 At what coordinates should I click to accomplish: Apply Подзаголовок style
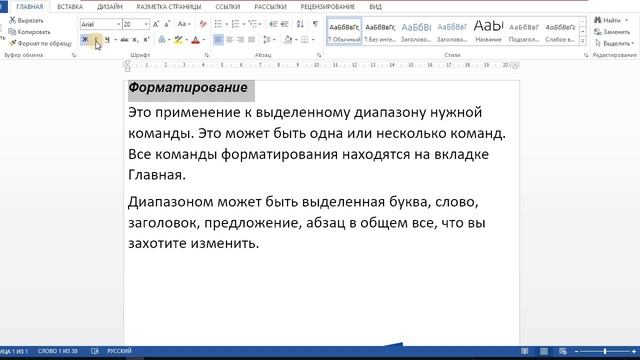(x=524, y=31)
